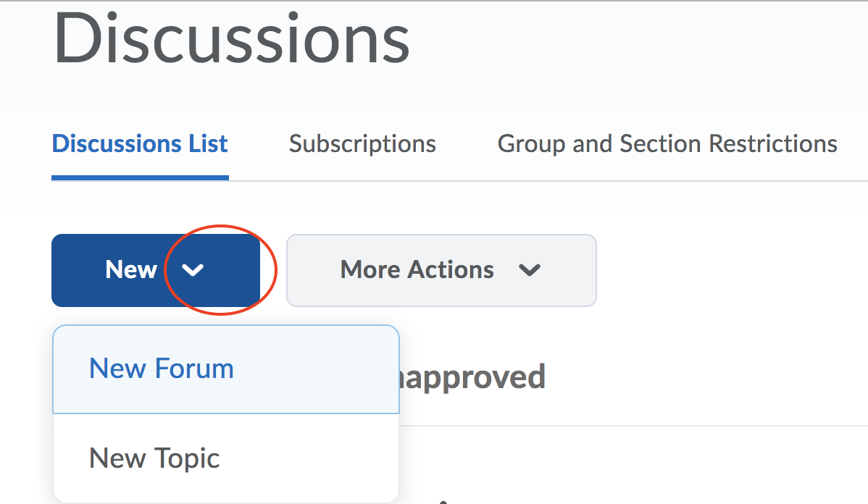Click the word 'Actions' on gray button

pyautogui.click(x=451, y=270)
